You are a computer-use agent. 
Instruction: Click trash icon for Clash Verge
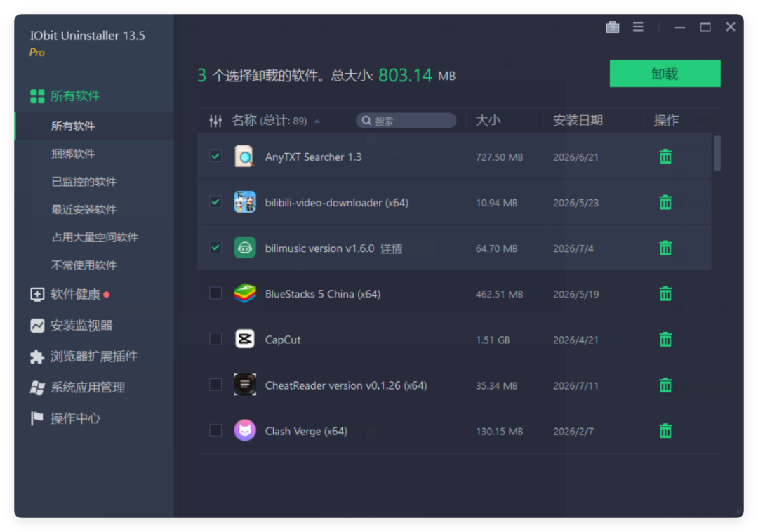tap(665, 430)
